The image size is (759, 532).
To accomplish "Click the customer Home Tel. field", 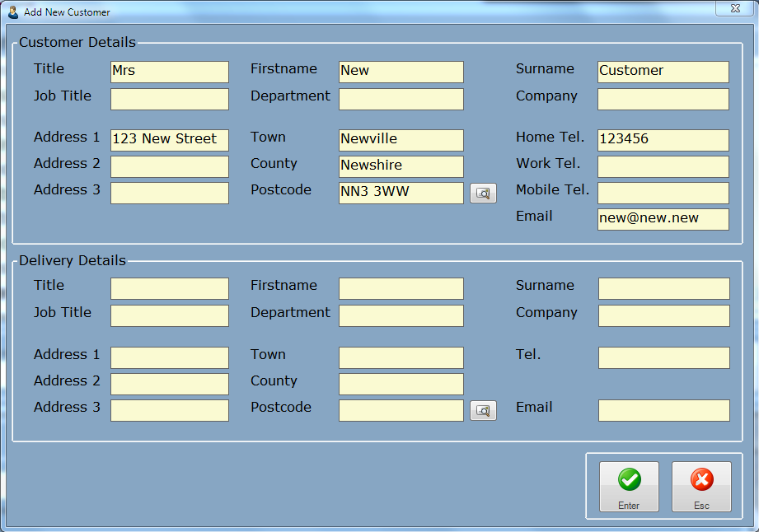I will (663, 140).
